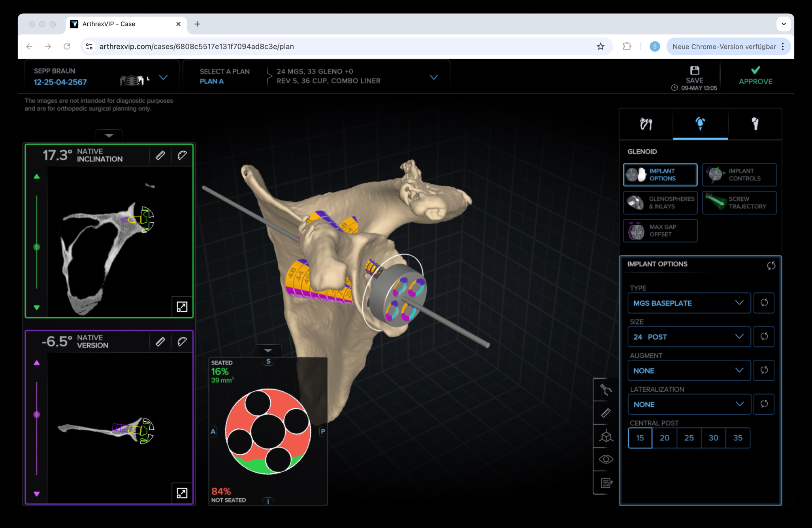Open Implant Options section
The image size is (812, 528).
point(660,175)
